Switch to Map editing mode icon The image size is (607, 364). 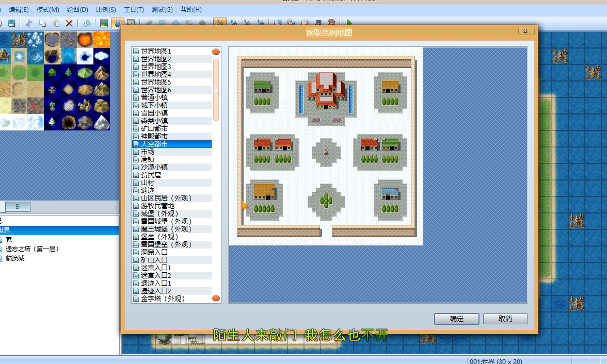[x=104, y=23]
